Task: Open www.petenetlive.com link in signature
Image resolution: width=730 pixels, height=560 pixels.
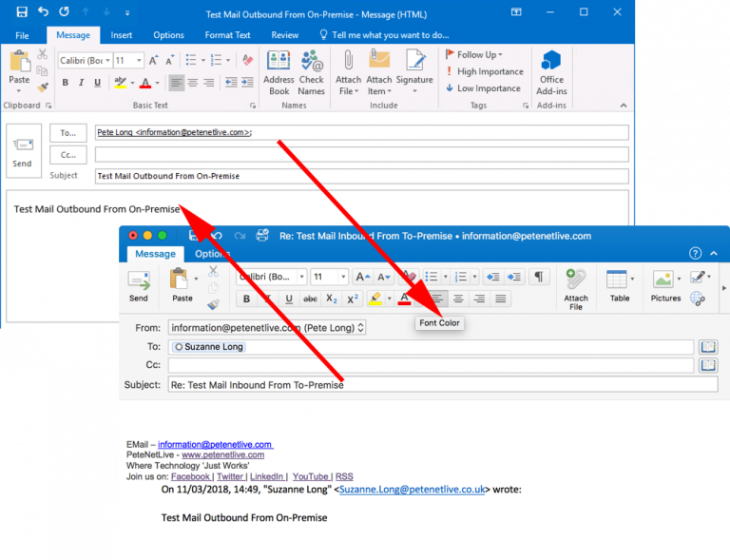Action: click(222, 454)
